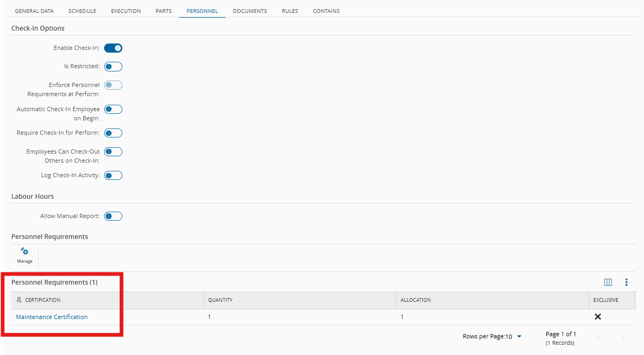This screenshot has width=644, height=355.
Task: Switch to the General Data tab
Action: pos(34,11)
